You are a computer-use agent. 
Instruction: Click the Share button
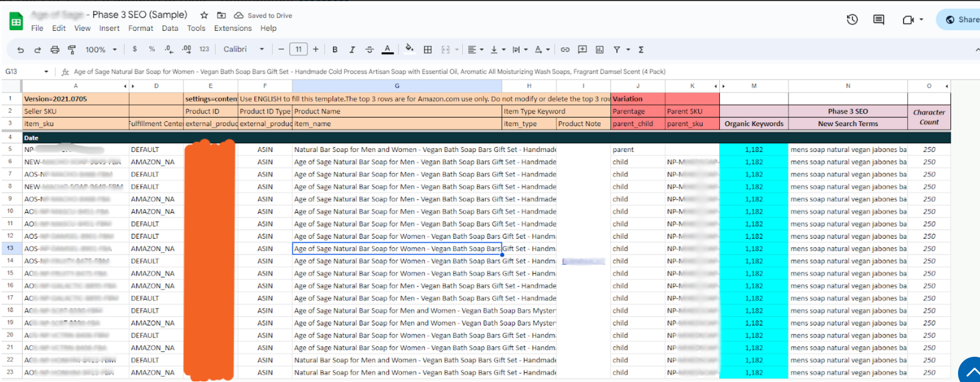pos(962,20)
